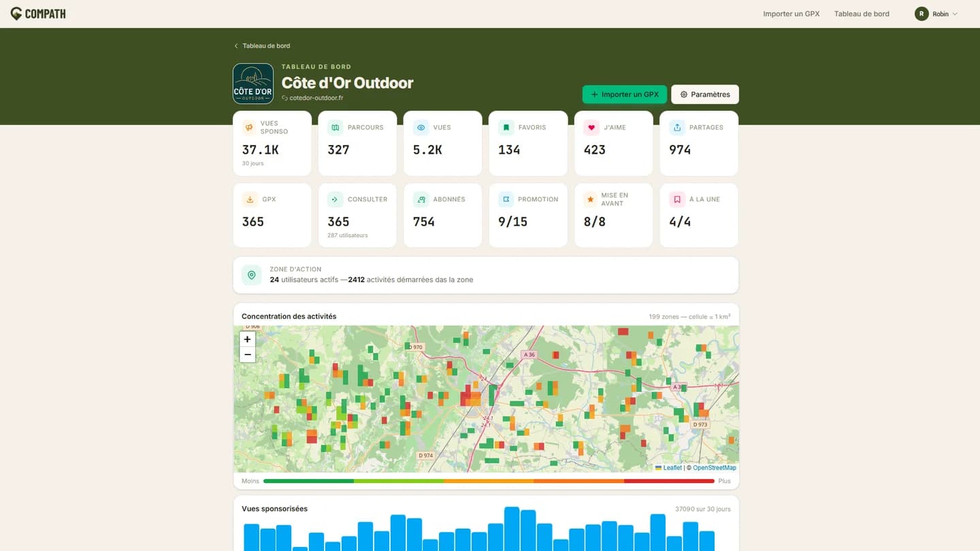
Task: Click the Vues sponsorisées chart heading
Action: click(274, 509)
